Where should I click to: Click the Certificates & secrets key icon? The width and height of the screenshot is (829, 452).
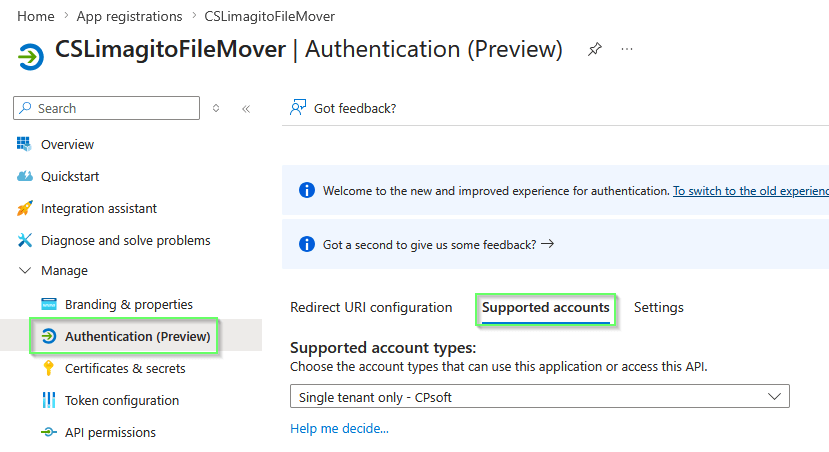[49, 368]
